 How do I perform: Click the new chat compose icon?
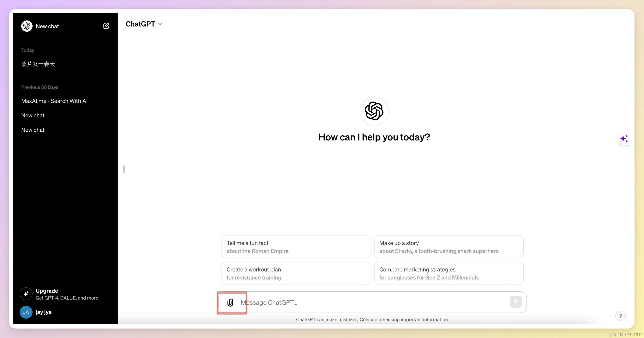point(106,26)
